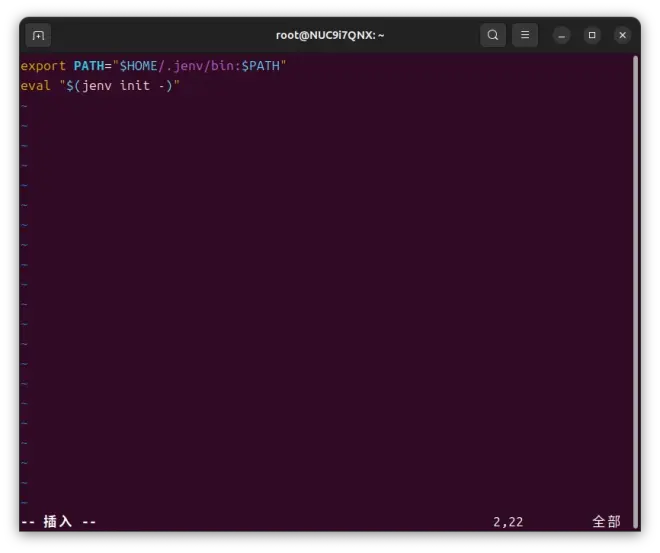Minimize the terminal window
The image size is (660, 553).
tap(562, 35)
